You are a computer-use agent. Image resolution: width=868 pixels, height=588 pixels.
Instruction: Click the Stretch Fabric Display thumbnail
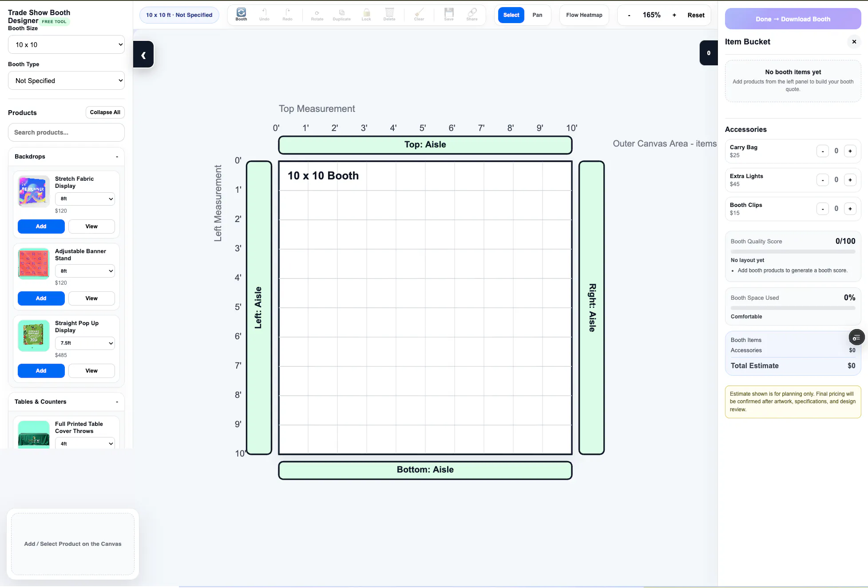34,191
